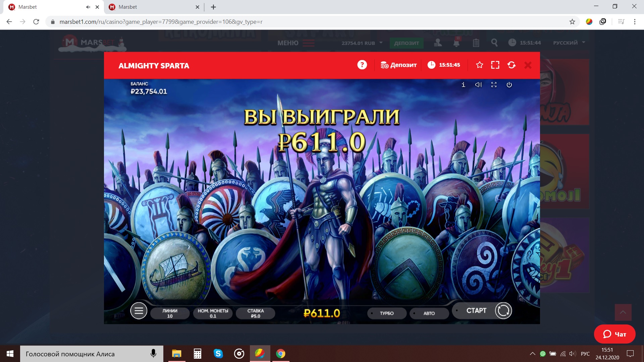Show hidden system tray icons
This screenshot has height=362, width=644.
[532, 354]
